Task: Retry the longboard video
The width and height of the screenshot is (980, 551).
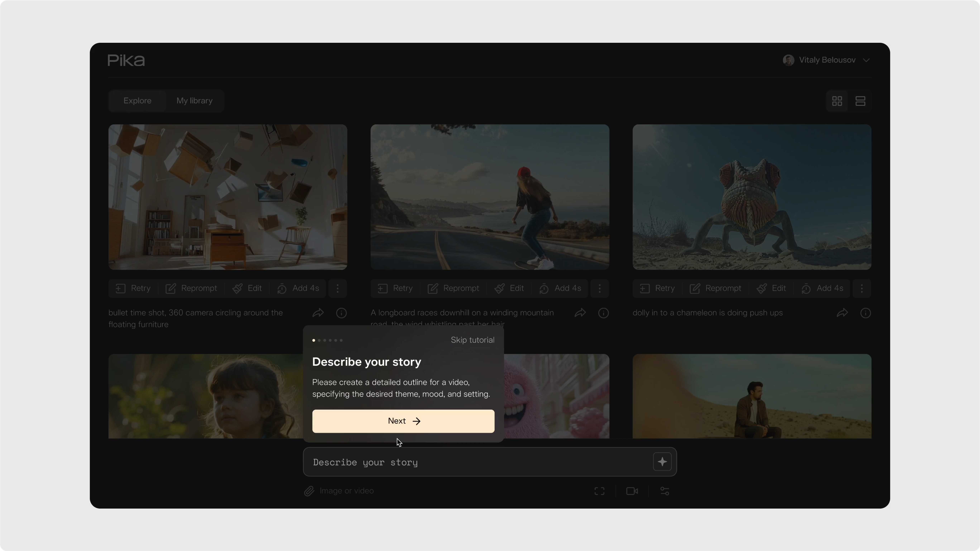Action: [395, 288]
